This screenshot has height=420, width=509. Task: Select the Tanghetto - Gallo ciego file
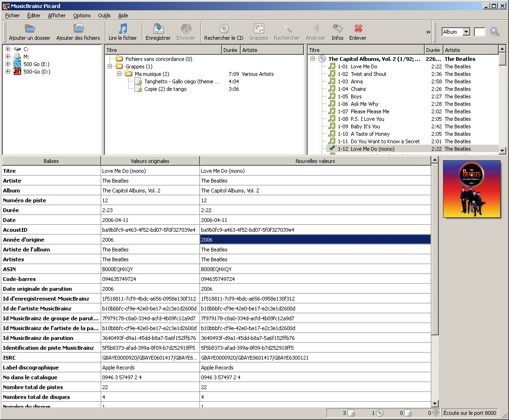[x=182, y=81]
